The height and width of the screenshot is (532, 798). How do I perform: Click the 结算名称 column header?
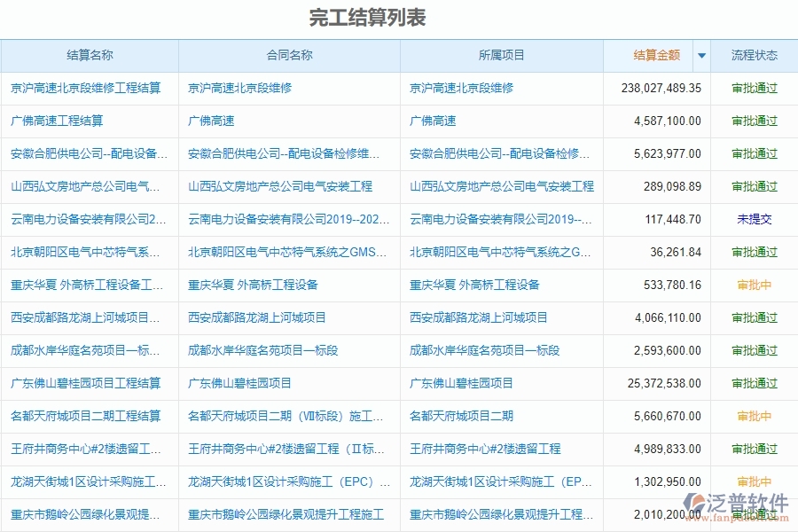tap(89, 55)
